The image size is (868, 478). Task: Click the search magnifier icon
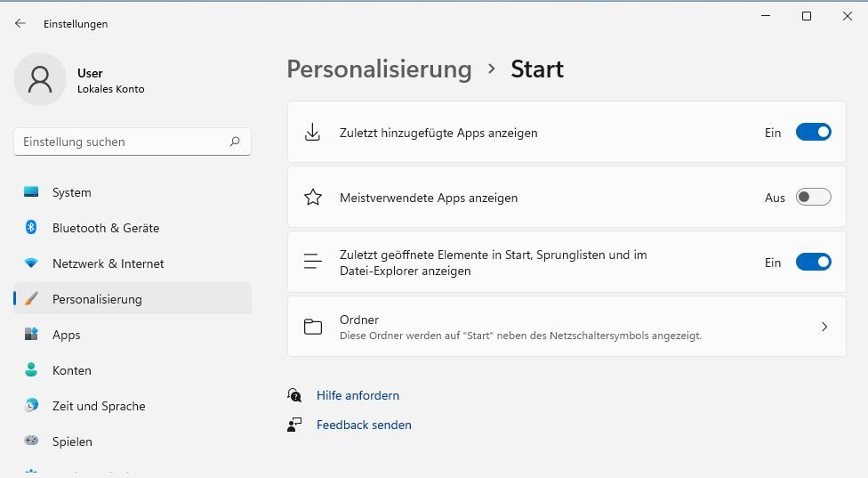click(235, 142)
